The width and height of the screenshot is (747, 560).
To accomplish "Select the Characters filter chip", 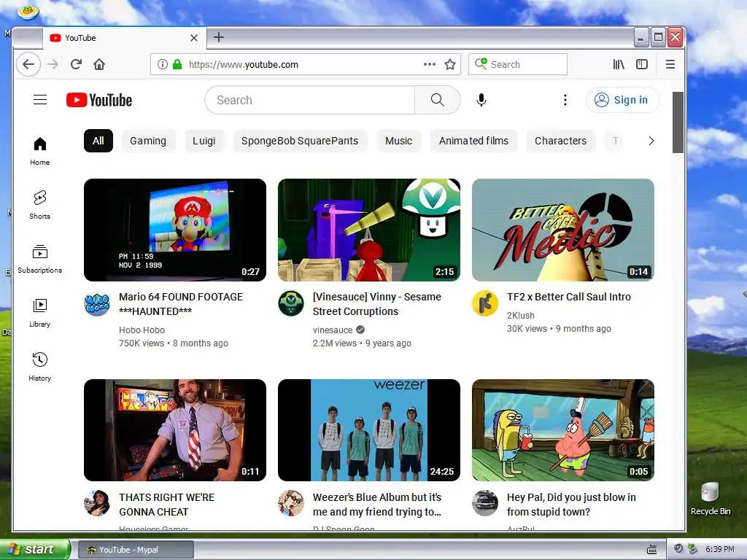I will click(561, 141).
